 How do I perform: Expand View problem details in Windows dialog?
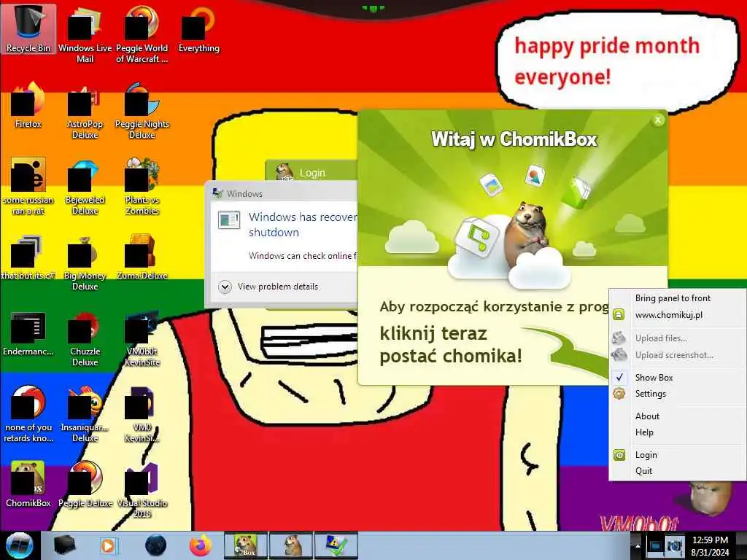pyautogui.click(x=268, y=287)
